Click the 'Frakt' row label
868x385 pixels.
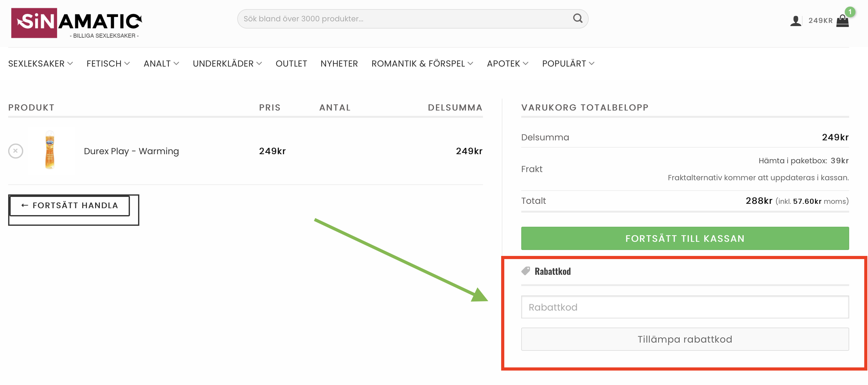532,169
